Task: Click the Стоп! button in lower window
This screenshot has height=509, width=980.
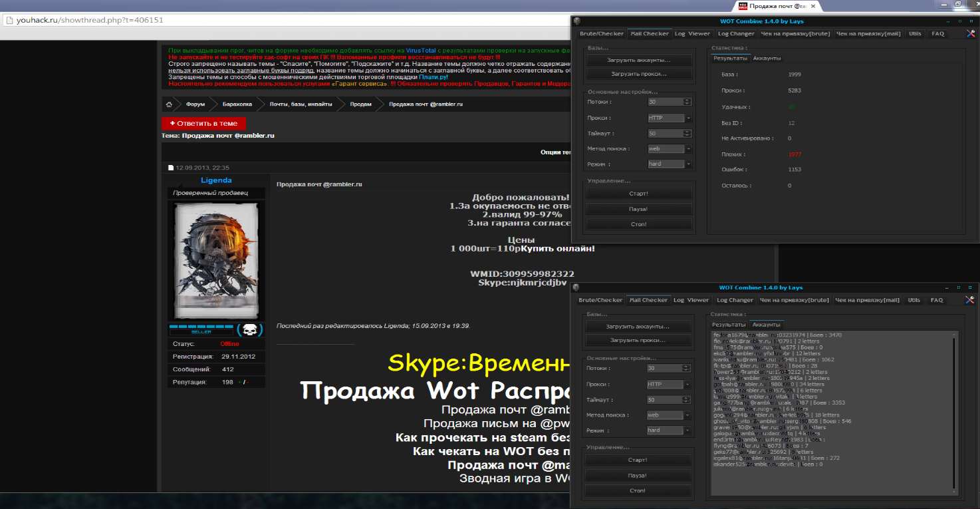Action: [x=638, y=490]
